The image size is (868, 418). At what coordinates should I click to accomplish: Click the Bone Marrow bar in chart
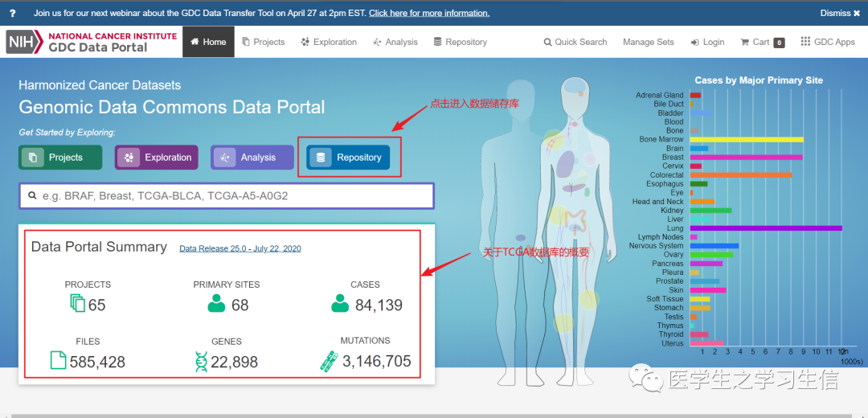click(747, 140)
